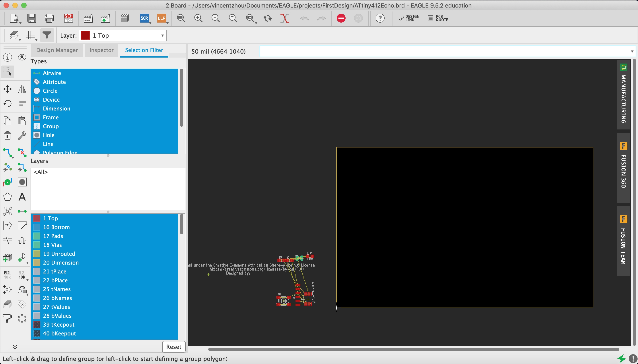Click the PCB Quote button
The height and width of the screenshot is (364, 638).
pyautogui.click(x=438, y=18)
